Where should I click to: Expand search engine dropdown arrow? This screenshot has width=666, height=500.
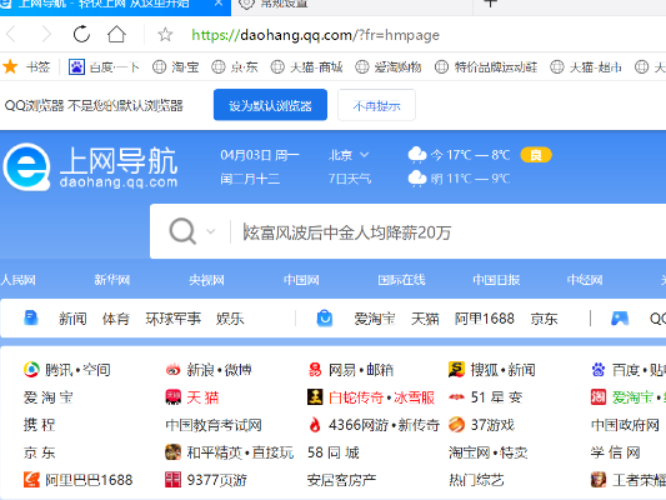pos(211,232)
